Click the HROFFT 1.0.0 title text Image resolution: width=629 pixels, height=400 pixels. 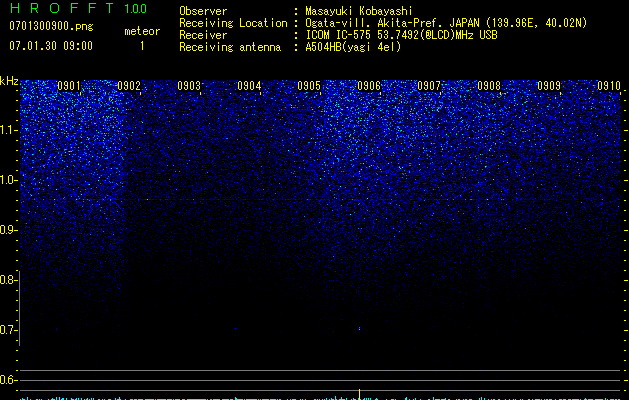click(78, 8)
